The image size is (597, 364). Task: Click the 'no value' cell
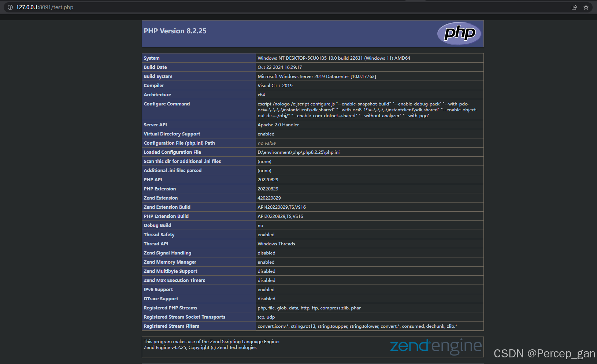click(267, 143)
